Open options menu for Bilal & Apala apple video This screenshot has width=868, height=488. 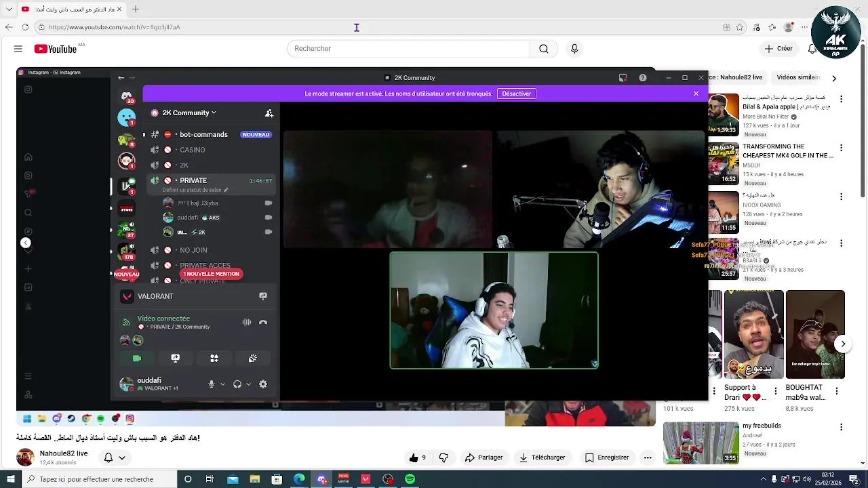(x=841, y=99)
